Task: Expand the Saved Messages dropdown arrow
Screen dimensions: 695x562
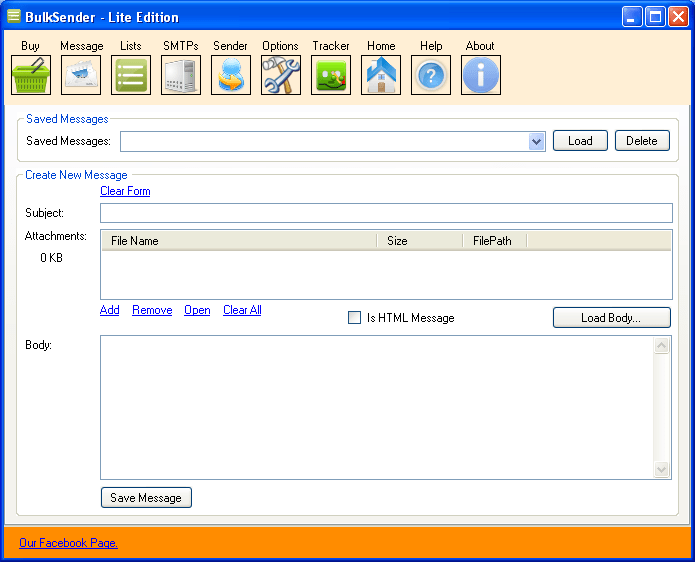Action: click(x=537, y=142)
